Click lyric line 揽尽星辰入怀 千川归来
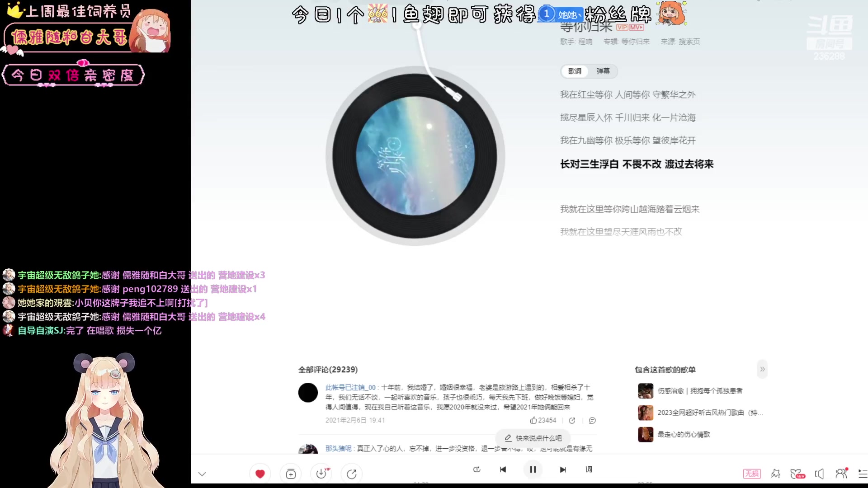This screenshot has height=488, width=868. pos(628,117)
